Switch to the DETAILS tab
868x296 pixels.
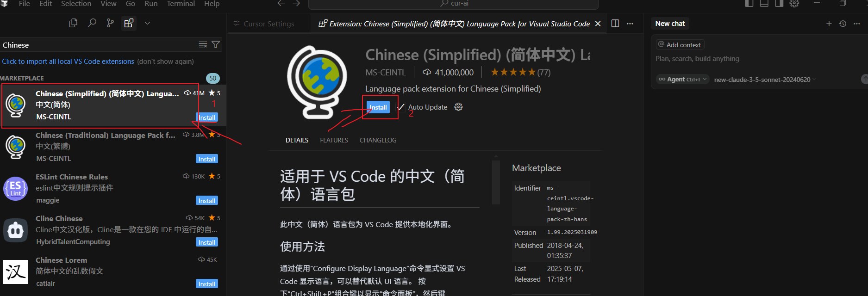click(297, 140)
